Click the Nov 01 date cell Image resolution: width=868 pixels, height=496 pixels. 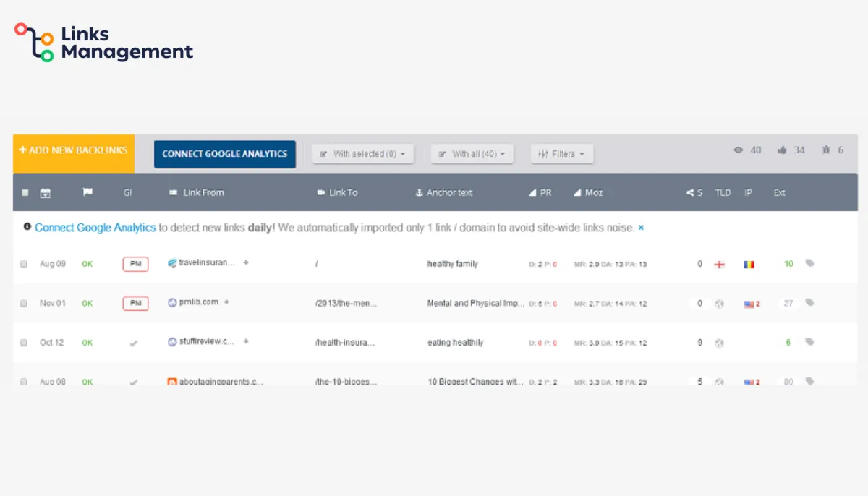(52, 304)
